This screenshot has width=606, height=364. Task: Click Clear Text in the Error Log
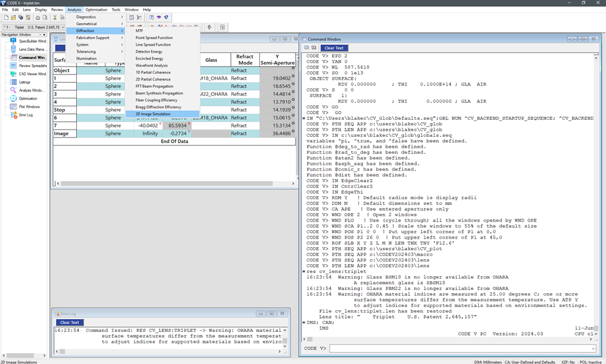pyautogui.click(x=70, y=322)
